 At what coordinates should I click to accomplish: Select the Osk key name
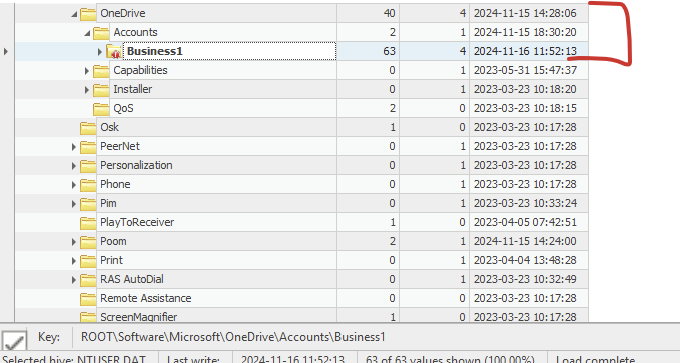(109, 127)
